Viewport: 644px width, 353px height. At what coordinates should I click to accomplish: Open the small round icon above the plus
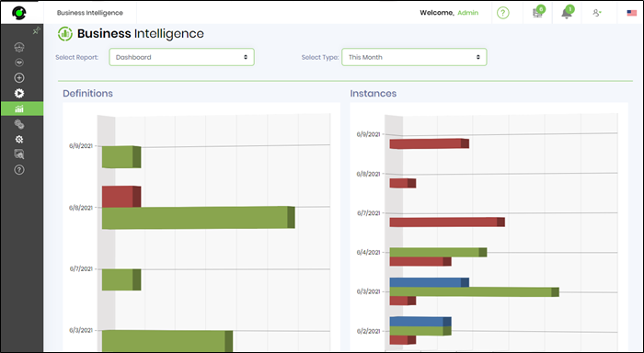coord(19,63)
